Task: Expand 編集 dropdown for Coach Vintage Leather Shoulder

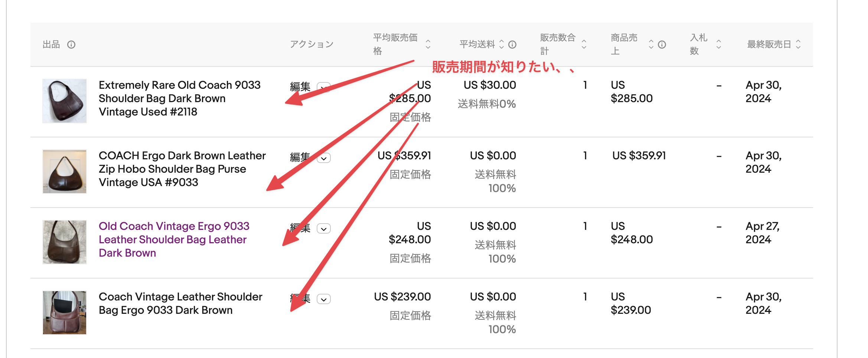Action: click(x=324, y=299)
